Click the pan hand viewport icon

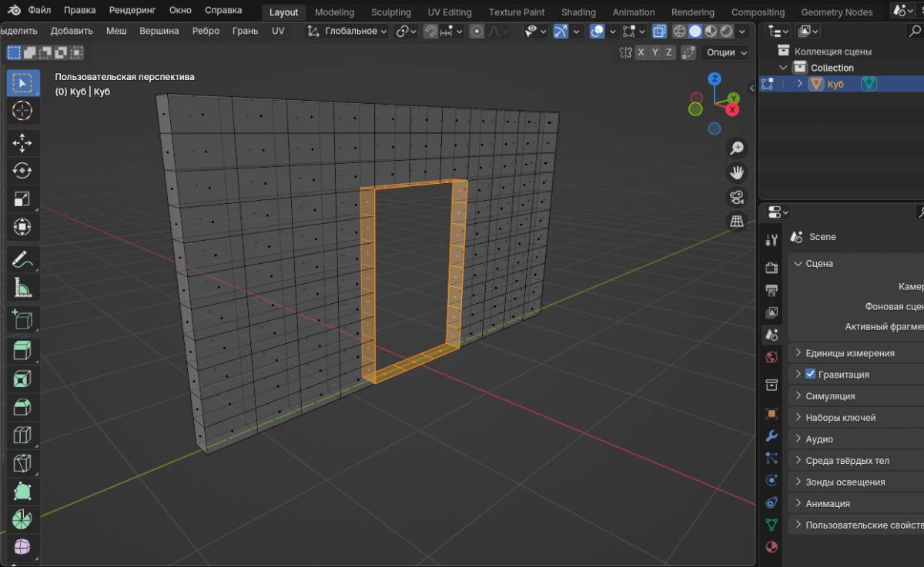737,172
